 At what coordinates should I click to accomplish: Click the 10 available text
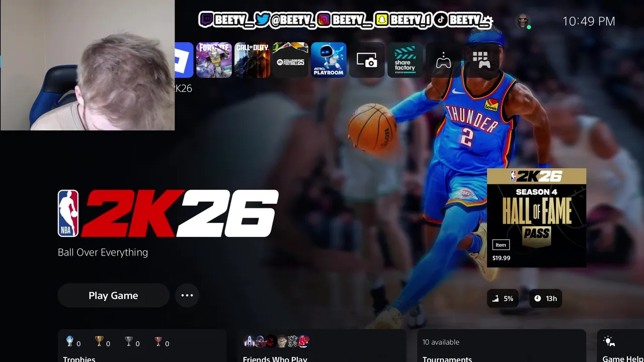(x=441, y=342)
